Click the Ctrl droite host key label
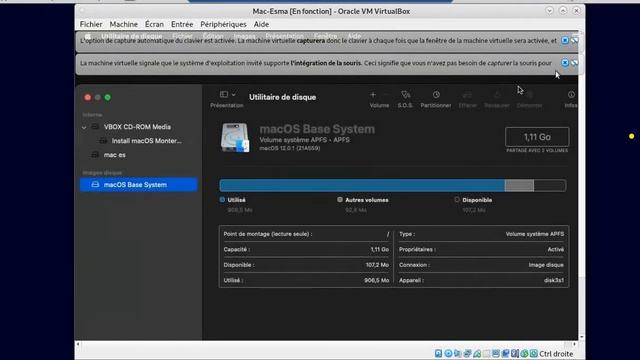640x360 pixels. 556,354
